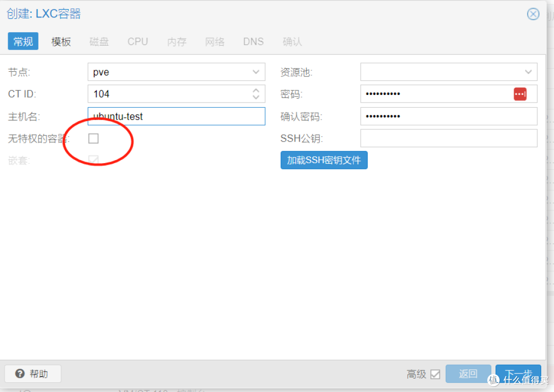Click the dropdown arrow of 资源池 field

(x=528, y=72)
